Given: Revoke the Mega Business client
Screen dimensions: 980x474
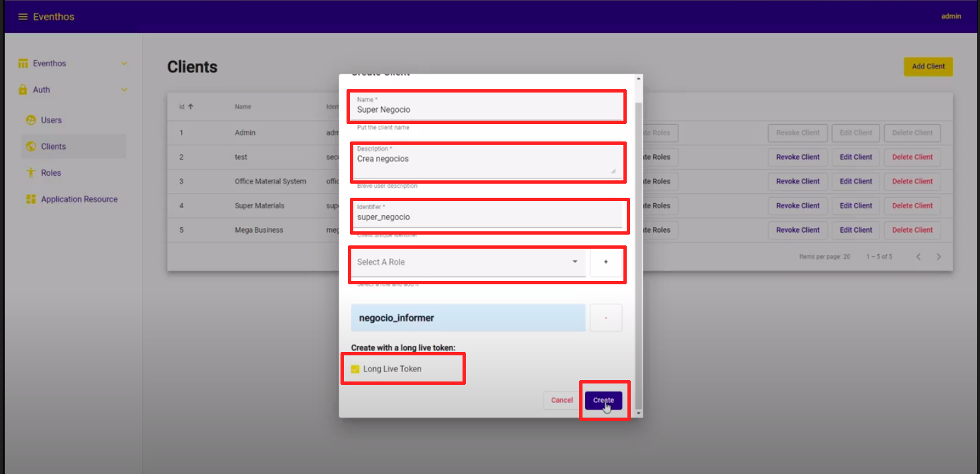Looking at the screenshot, I should pos(798,230).
